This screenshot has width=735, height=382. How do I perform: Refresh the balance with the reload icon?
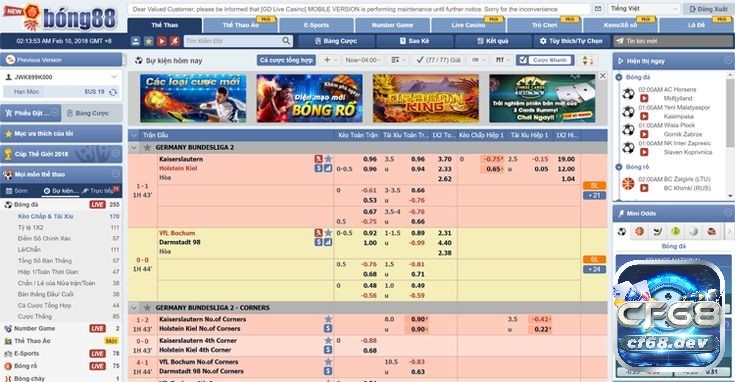point(113,92)
